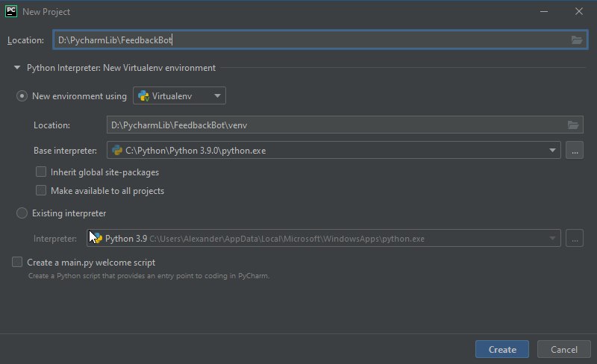This screenshot has width=597, height=364.
Task: Close the New Project dialog
Action: coord(579,11)
